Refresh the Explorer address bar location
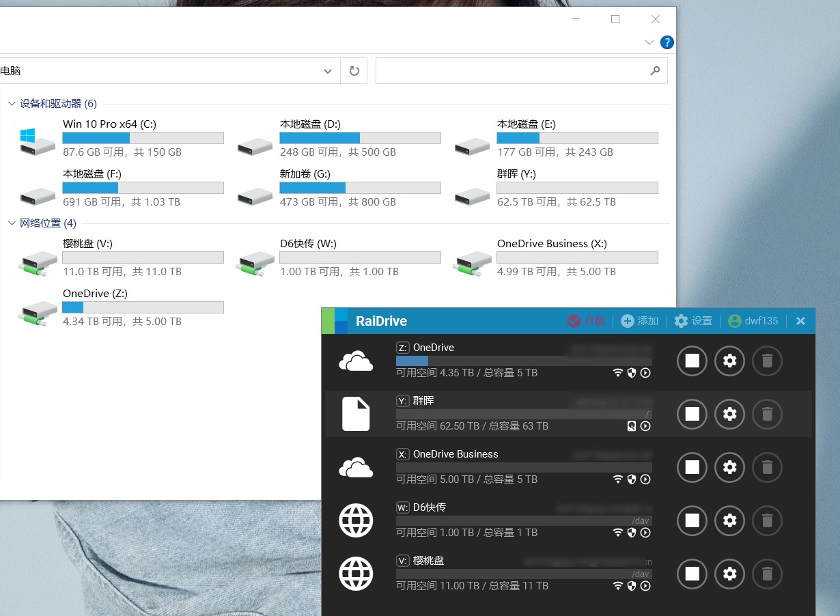The width and height of the screenshot is (840, 616). tap(354, 71)
